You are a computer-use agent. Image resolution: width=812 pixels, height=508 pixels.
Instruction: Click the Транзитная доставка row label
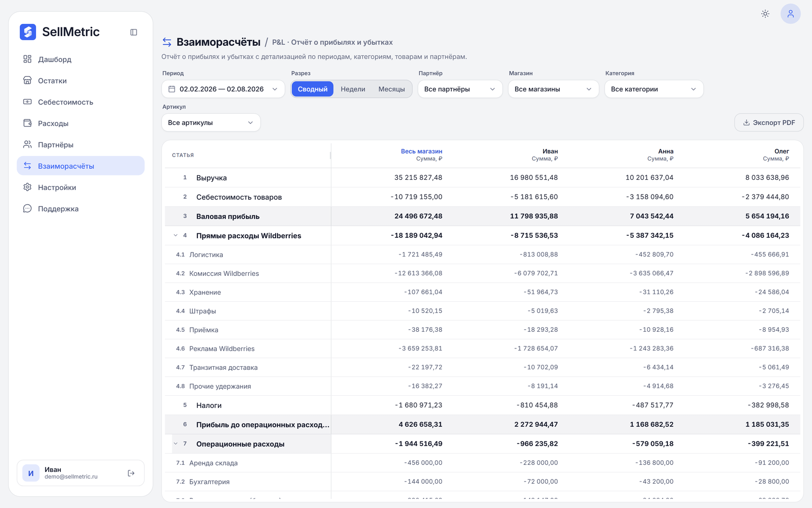(223, 367)
